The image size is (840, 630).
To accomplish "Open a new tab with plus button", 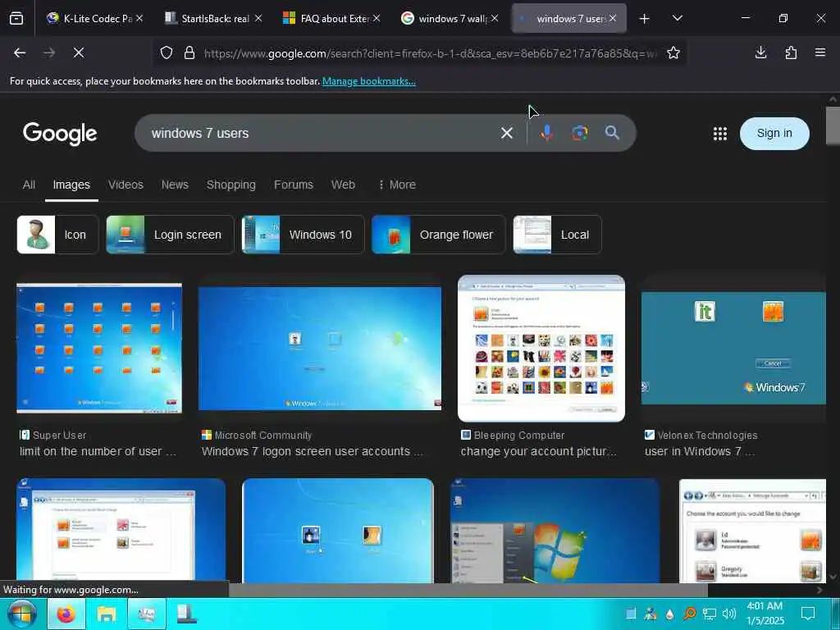I will (x=645, y=19).
